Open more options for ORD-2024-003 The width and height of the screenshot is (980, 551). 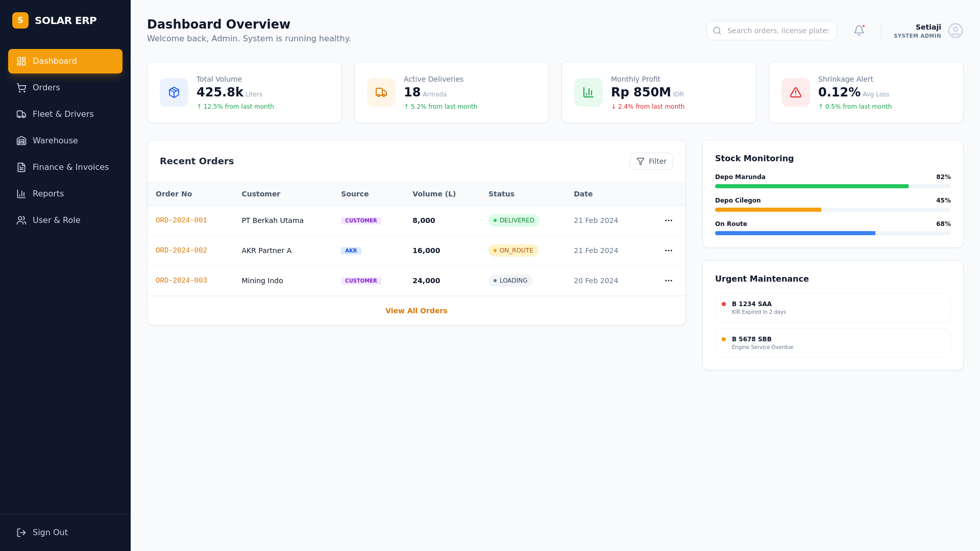pos(669,281)
